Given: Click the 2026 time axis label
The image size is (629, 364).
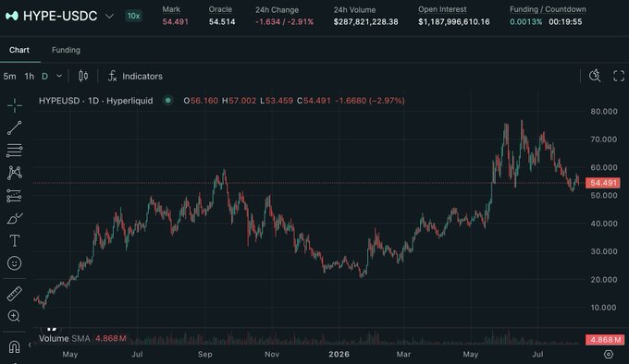Looking at the screenshot, I should 339,354.
